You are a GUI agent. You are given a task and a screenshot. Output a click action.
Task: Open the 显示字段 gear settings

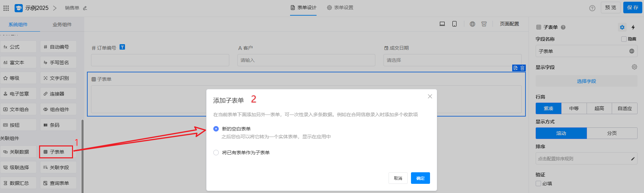pyautogui.click(x=634, y=67)
